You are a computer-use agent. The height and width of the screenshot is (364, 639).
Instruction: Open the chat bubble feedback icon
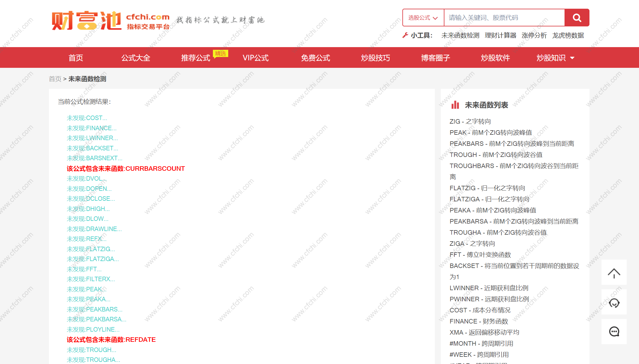[614, 332]
